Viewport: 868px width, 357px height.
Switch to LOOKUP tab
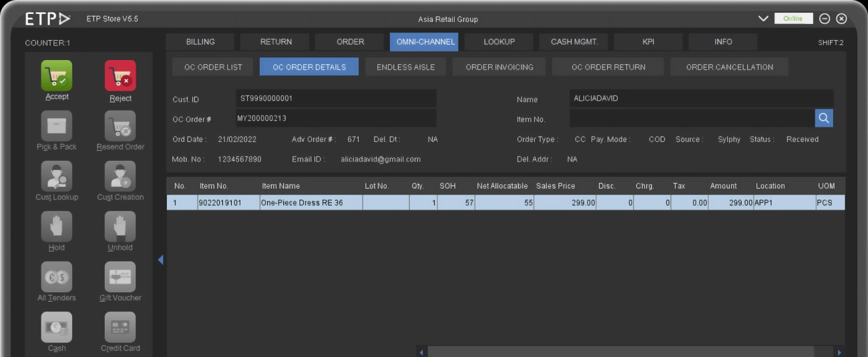click(x=499, y=42)
